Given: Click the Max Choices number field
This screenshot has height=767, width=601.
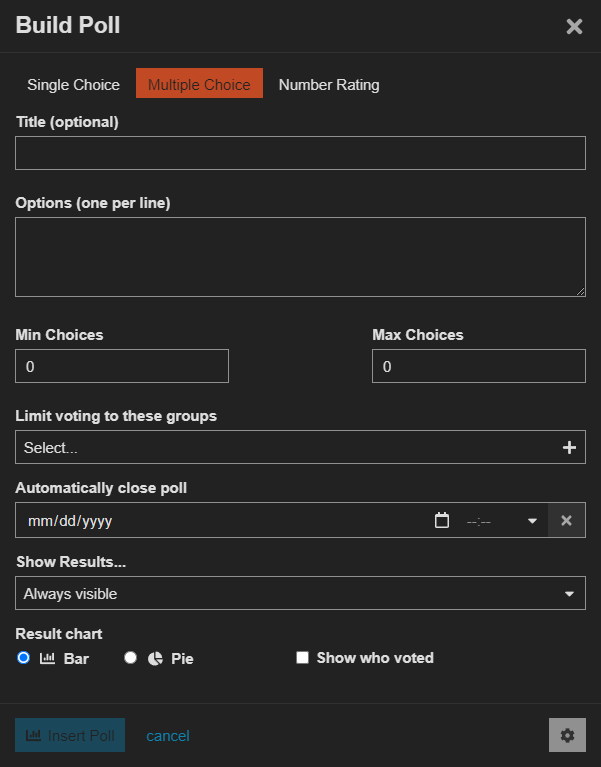Looking at the screenshot, I should coord(479,366).
